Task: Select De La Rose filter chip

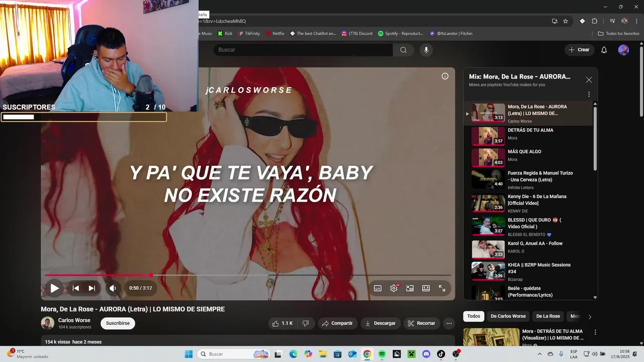Action: pyautogui.click(x=548, y=316)
